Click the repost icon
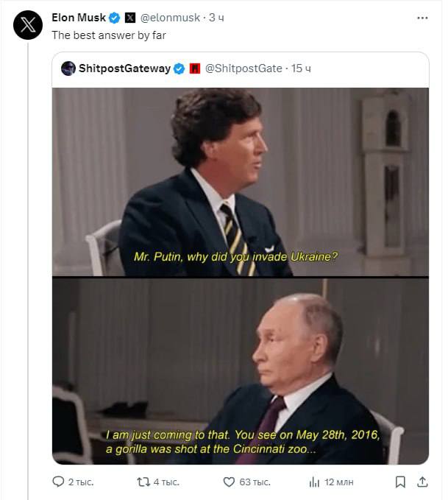 pyautogui.click(x=144, y=482)
